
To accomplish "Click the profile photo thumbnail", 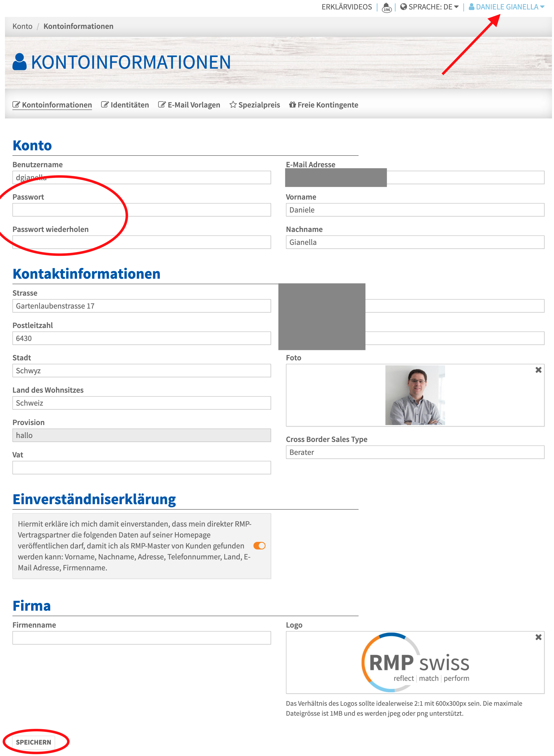I will tap(415, 395).
